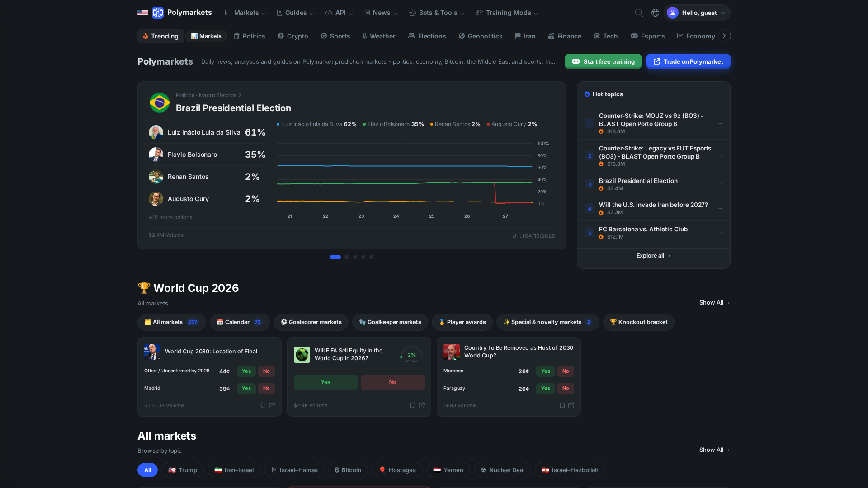Click No on FIFA Sell Equity market
Image resolution: width=868 pixels, height=488 pixels.
click(x=393, y=382)
